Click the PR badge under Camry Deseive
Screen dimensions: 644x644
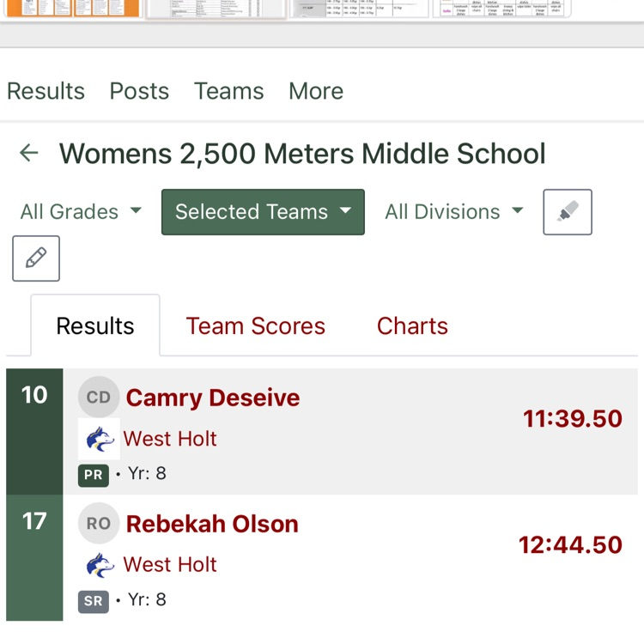[94, 475]
